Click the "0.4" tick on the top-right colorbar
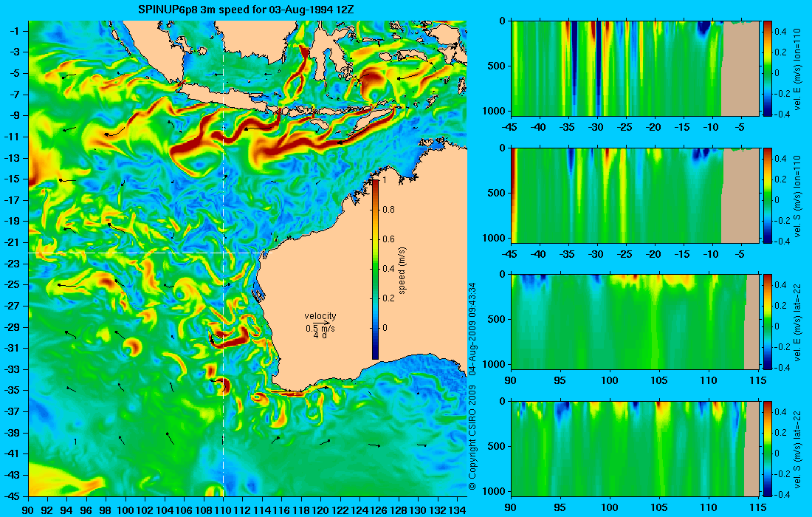The image size is (812, 517). 780,31
